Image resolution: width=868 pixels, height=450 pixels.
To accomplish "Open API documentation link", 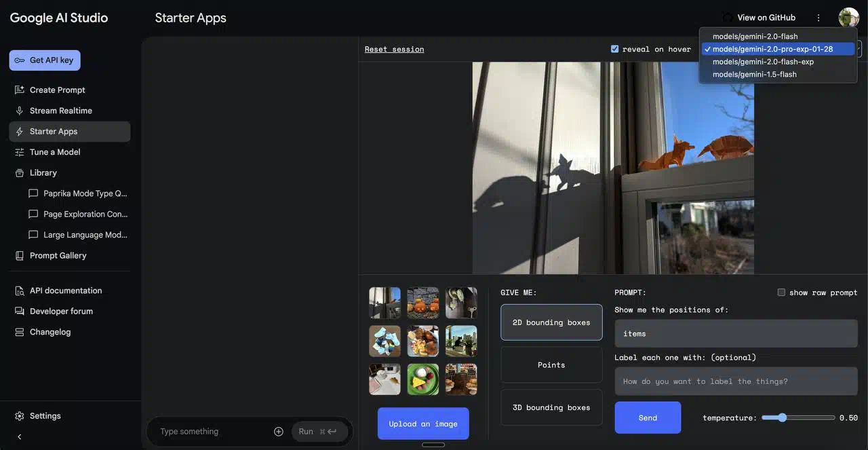I will tap(65, 290).
